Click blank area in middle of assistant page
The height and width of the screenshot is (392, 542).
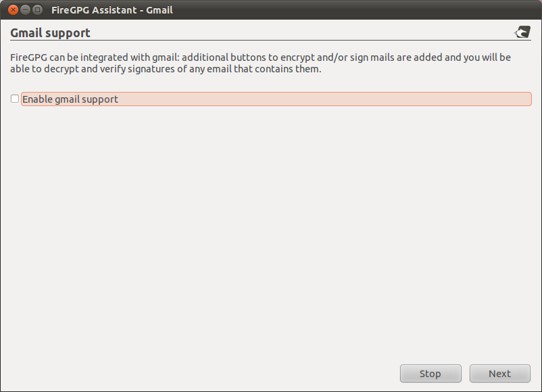coord(270,230)
